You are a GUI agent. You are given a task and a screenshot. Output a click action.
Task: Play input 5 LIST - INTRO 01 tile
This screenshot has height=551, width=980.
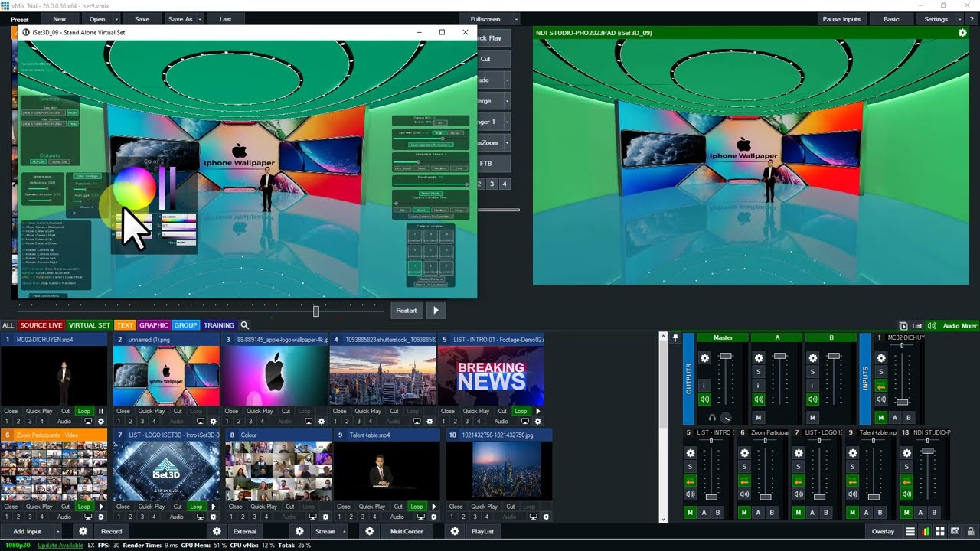point(538,411)
